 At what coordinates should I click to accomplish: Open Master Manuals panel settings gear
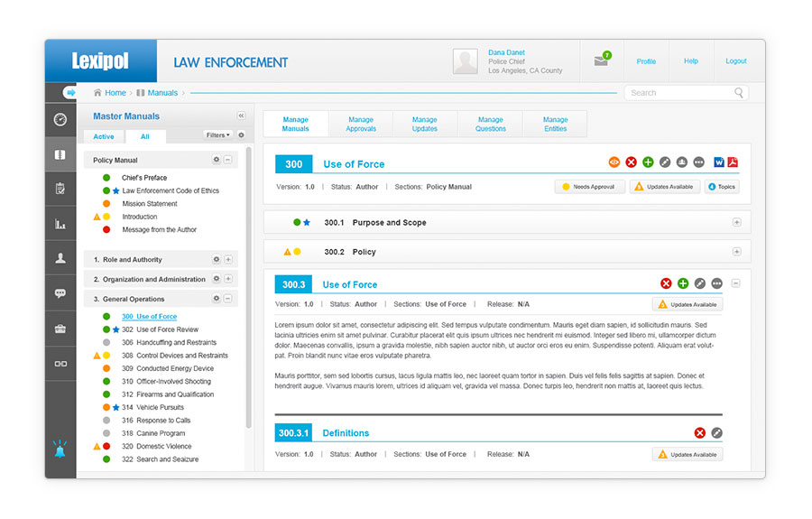(x=241, y=135)
